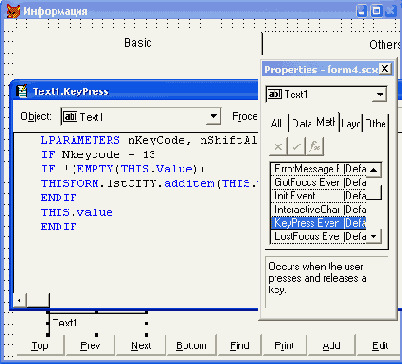402x364 pixels.
Task: Click the Next navigation button
Action: coord(141,346)
